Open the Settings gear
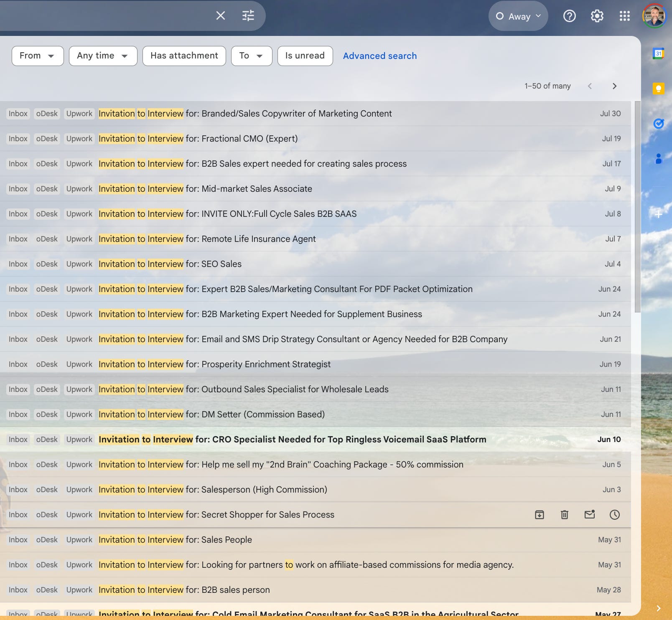The width and height of the screenshot is (672, 620). (x=597, y=16)
